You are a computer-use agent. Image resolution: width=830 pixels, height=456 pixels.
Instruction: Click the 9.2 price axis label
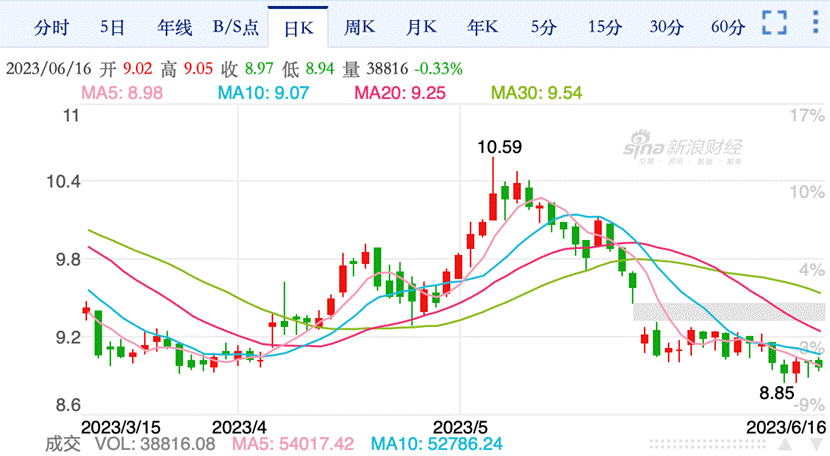pyautogui.click(x=68, y=337)
